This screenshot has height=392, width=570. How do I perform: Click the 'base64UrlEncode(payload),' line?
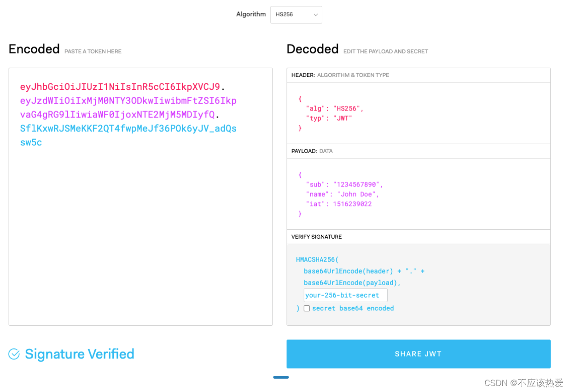click(353, 283)
